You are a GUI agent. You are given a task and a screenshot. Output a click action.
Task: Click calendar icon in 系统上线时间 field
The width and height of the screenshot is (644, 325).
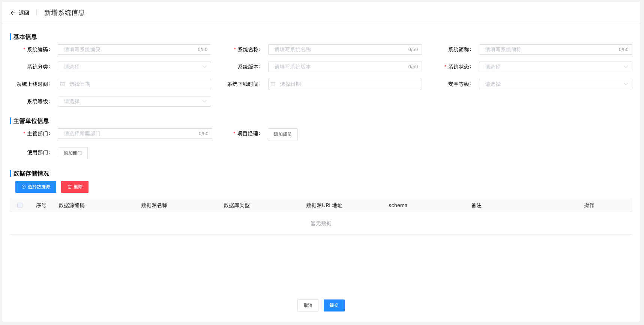click(x=63, y=84)
